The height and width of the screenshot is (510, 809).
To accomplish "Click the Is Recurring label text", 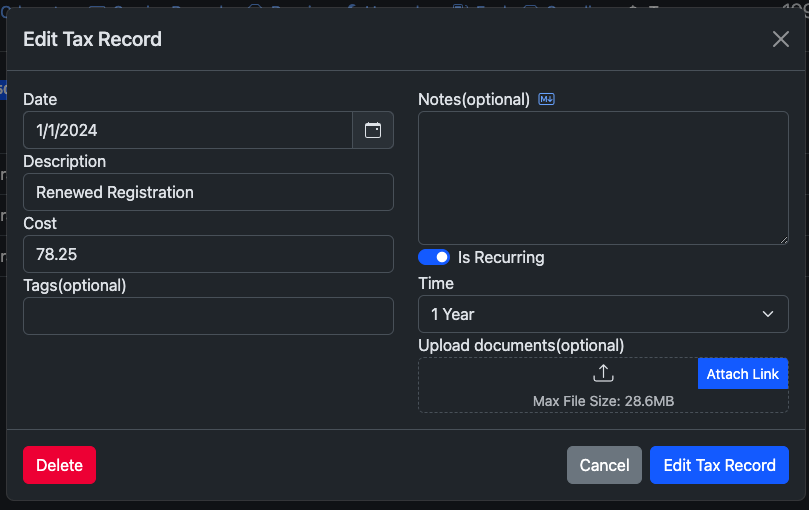I will point(501,257).
